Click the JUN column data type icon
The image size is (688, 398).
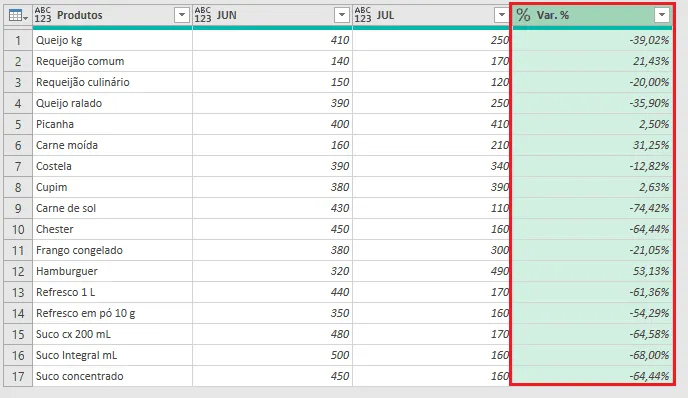[x=203, y=15]
